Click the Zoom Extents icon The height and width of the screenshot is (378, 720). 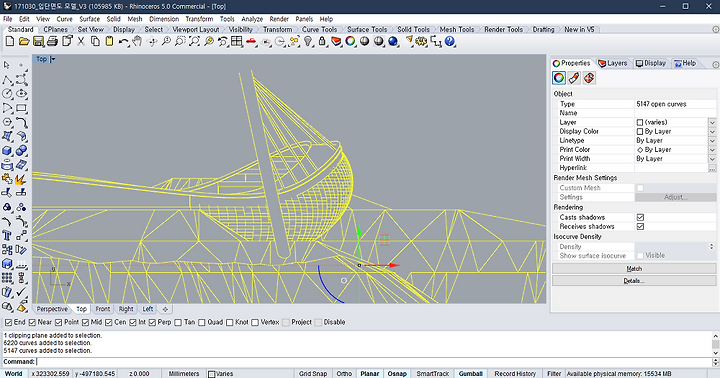pyautogui.click(x=194, y=41)
